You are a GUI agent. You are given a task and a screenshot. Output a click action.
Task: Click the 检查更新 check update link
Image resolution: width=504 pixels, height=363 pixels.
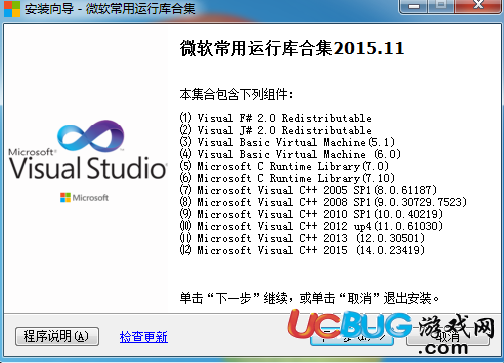[x=144, y=337]
